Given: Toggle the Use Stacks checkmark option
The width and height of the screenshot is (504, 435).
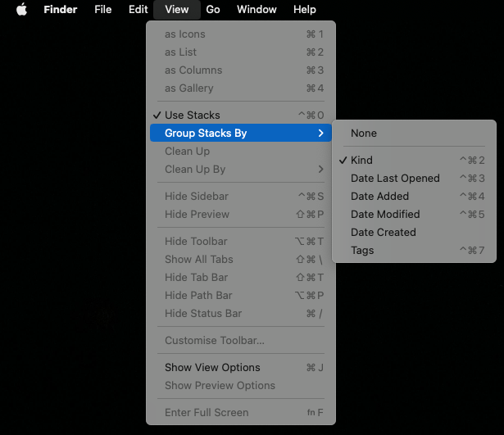Looking at the screenshot, I should pyautogui.click(x=192, y=115).
